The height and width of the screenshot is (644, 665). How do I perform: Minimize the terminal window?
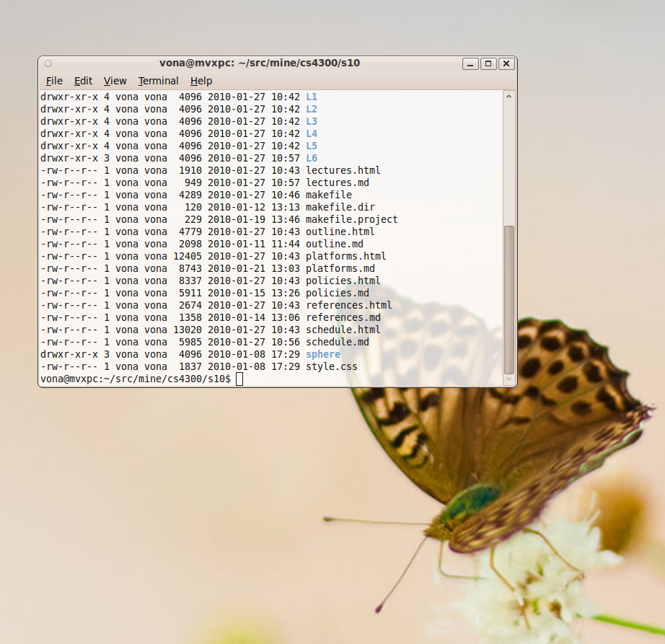[x=471, y=63]
